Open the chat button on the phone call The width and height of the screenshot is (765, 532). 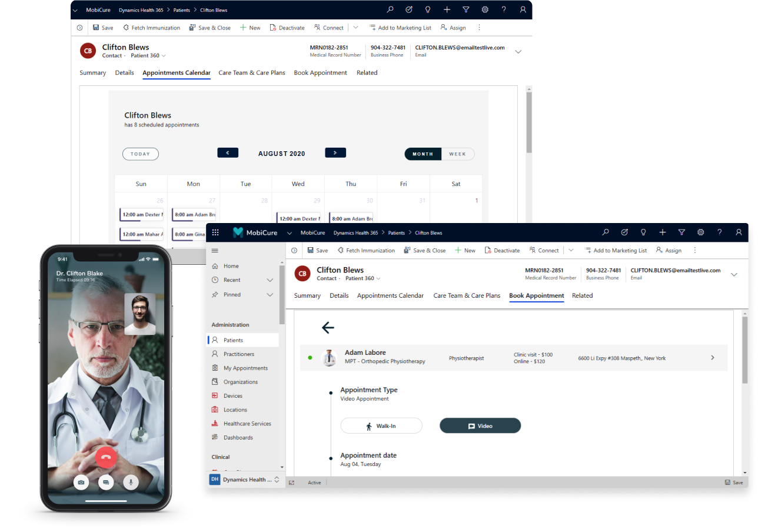(106, 483)
